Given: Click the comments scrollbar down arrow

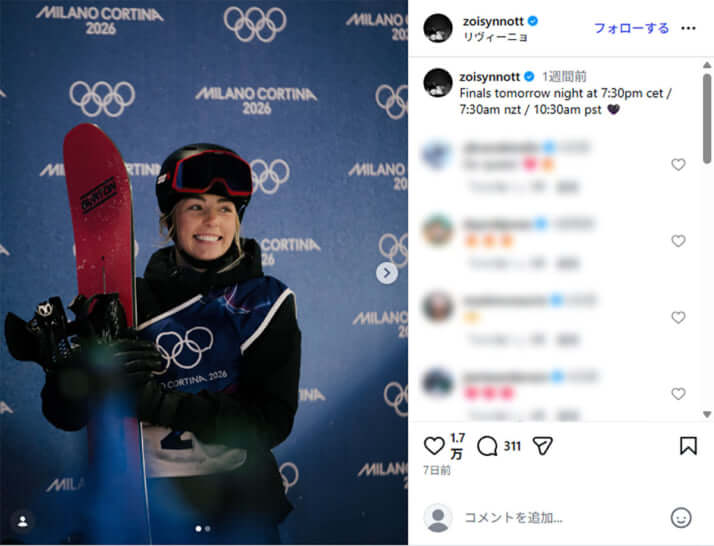Looking at the screenshot, I should click(707, 414).
